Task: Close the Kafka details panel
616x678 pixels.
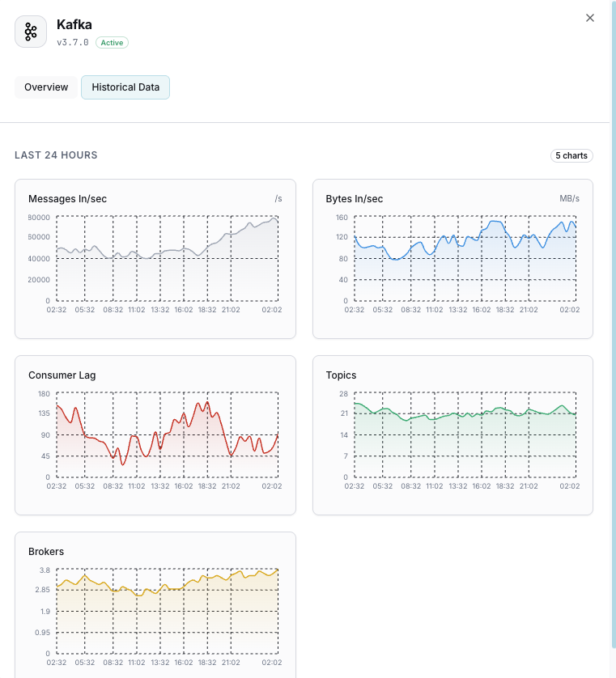Action: (x=590, y=18)
